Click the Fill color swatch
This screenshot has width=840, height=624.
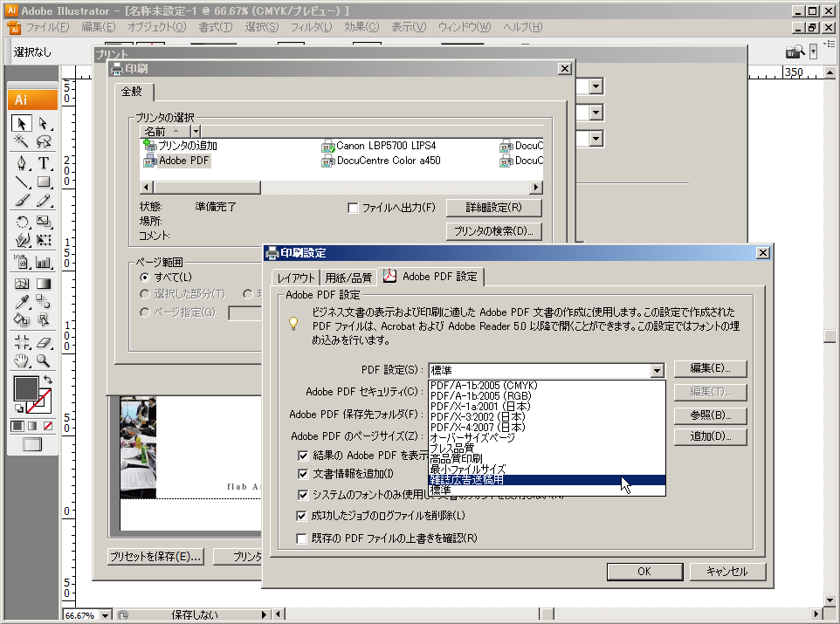click(x=25, y=388)
